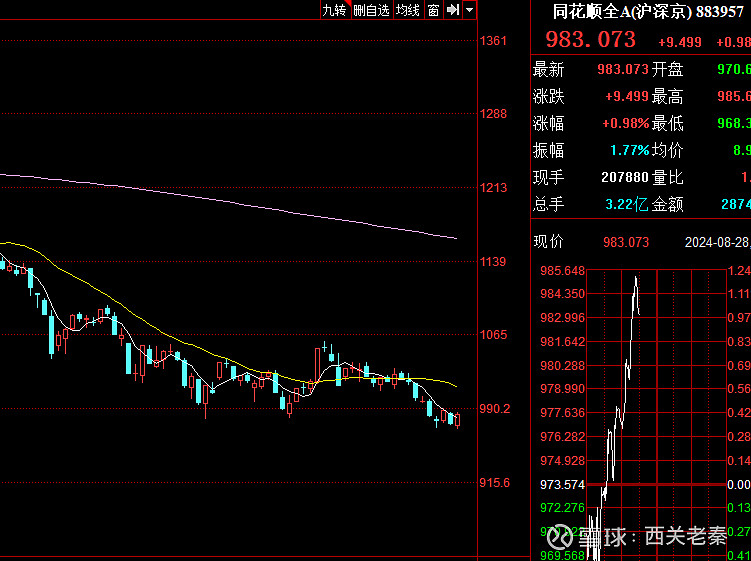
Task: Click the 1361 price axis label
Action: [x=493, y=41]
